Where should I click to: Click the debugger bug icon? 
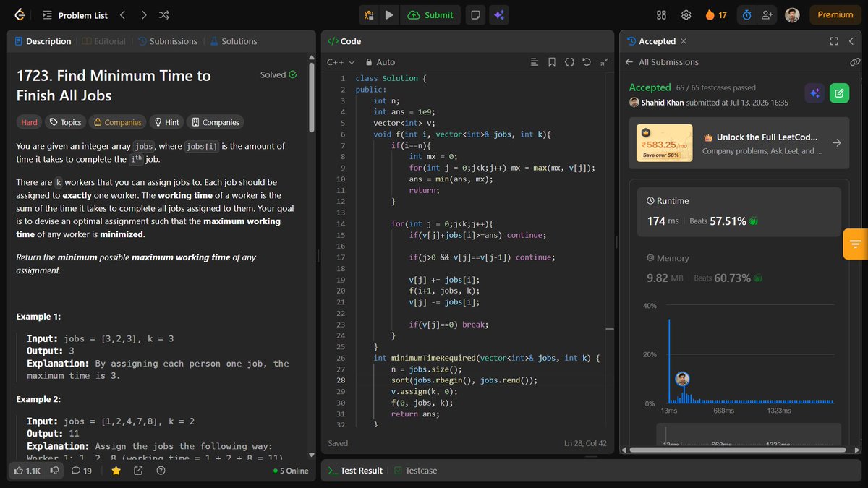click(369, 14)
